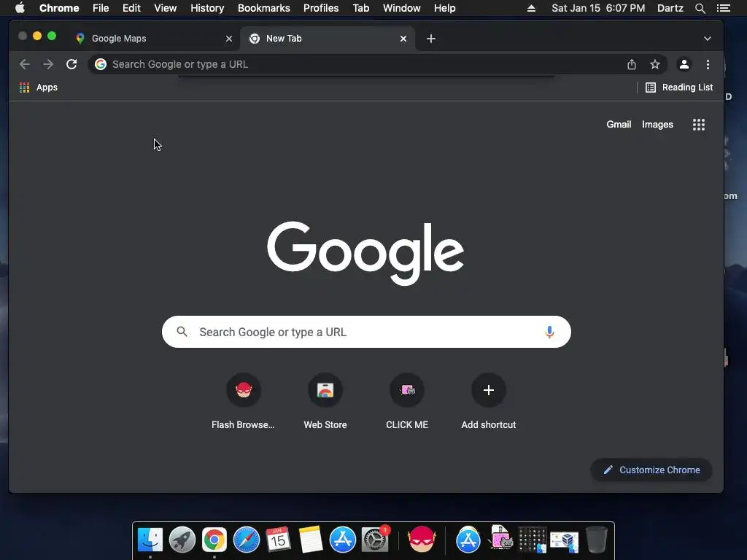
Task: Open the Chrome menu in the menu bar
Action: [59, 8]
